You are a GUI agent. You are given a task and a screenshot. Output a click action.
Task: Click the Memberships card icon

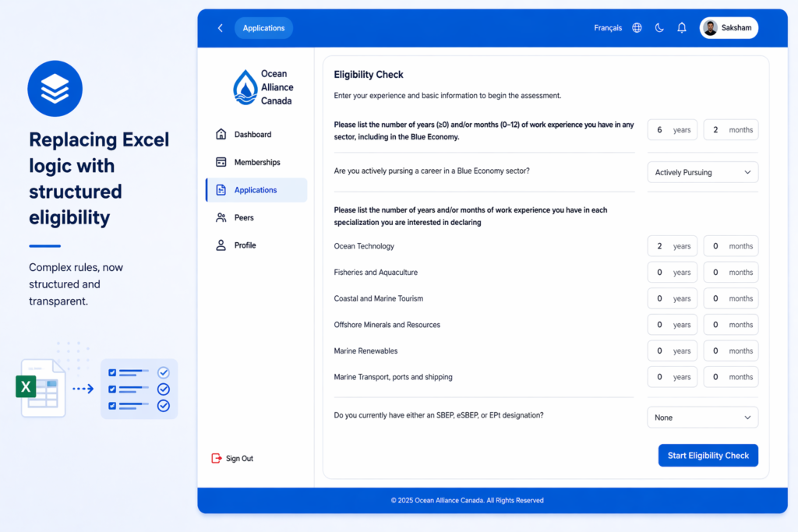[221, 162]
